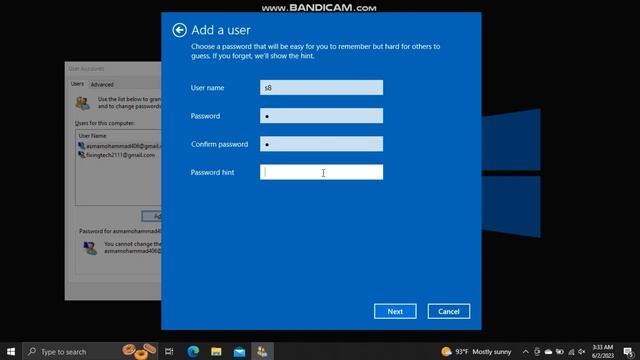640x360 pixels.
Task: Open the notification center icon
Action: tap(629, 351)
